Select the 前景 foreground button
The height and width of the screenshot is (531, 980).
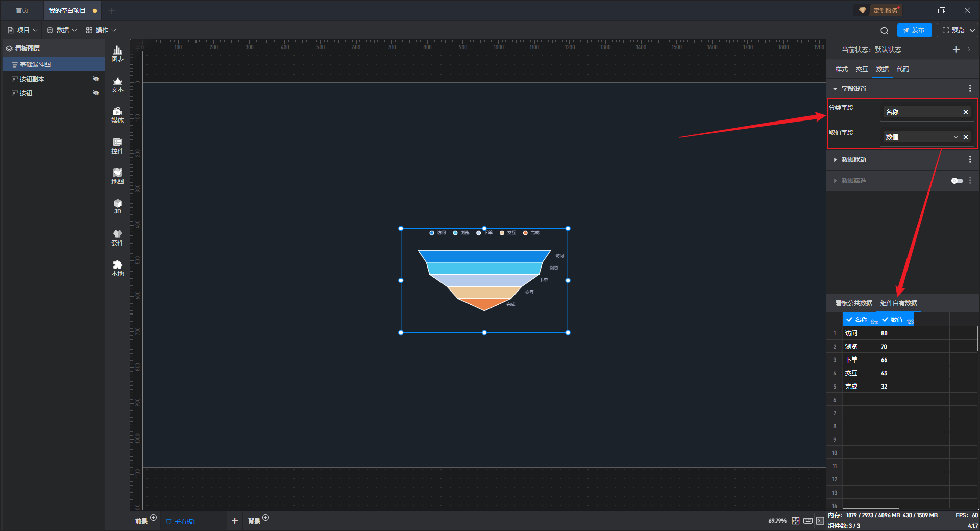click(141, 521)
